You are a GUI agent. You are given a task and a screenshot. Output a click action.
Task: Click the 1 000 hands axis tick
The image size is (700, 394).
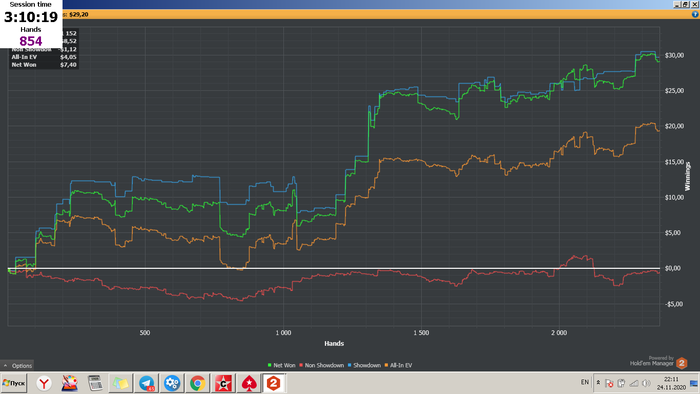coord(283,333)
